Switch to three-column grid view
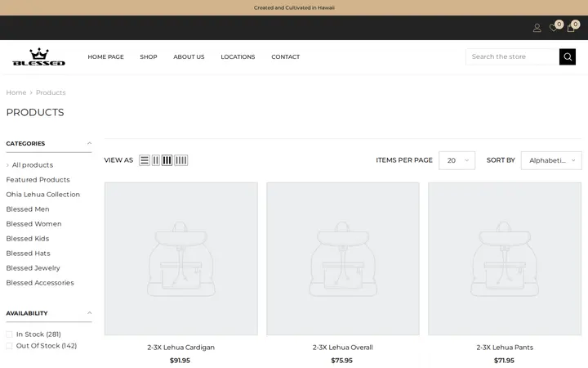The image size is (588, 368). 167,160
